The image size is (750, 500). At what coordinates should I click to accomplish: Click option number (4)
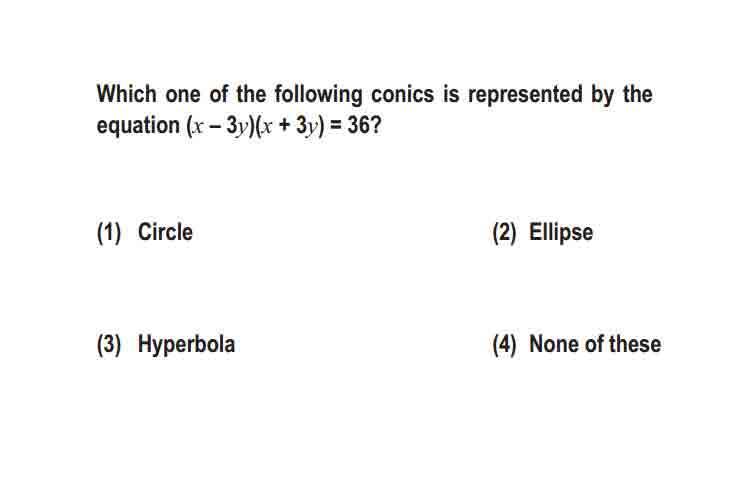pos(504,345)
